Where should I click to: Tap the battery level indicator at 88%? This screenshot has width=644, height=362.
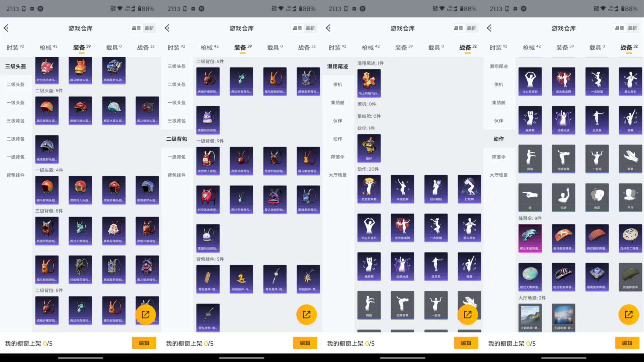[x=144, y=9]
